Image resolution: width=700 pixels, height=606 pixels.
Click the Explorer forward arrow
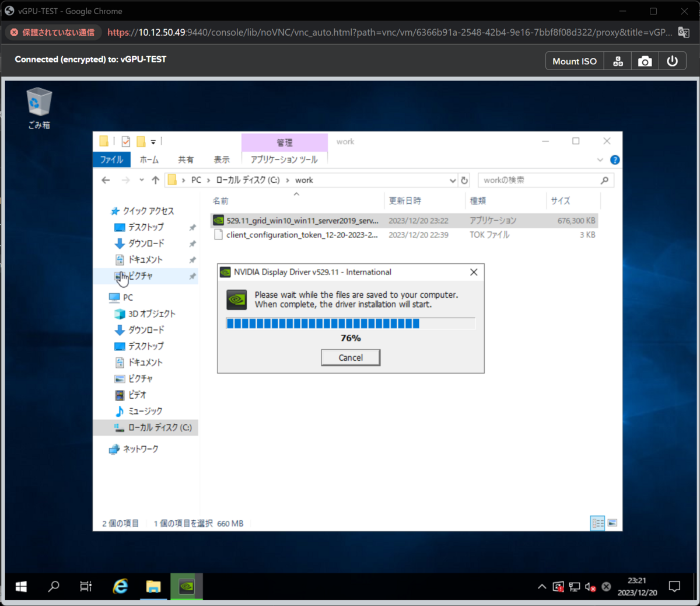pyautogui.click(x=125, y=180)
